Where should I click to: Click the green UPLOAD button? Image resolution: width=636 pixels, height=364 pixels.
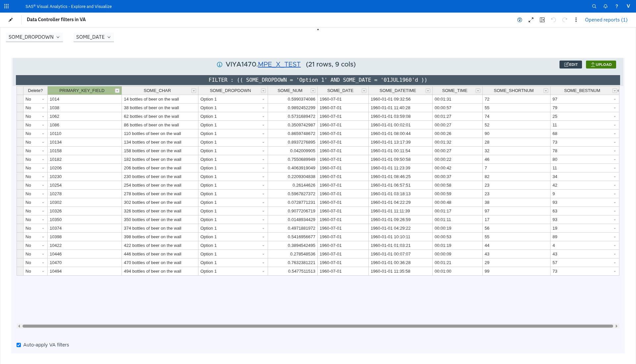pos(601,65)
